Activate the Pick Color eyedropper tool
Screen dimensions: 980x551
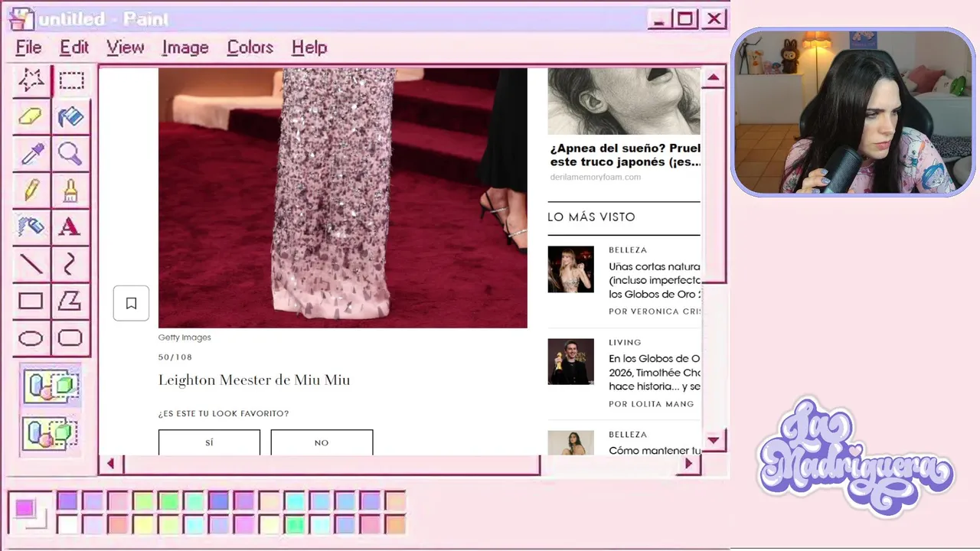(x=31, y=153)
